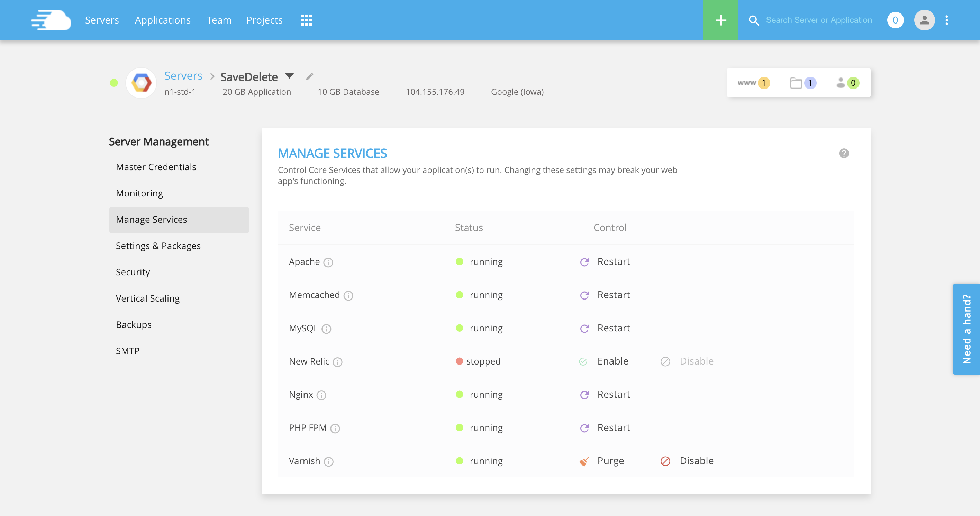Click the Nginx info icon
The height and width of the screenshot is (516, 980).
pyautogui.click(x=321, y=395)
